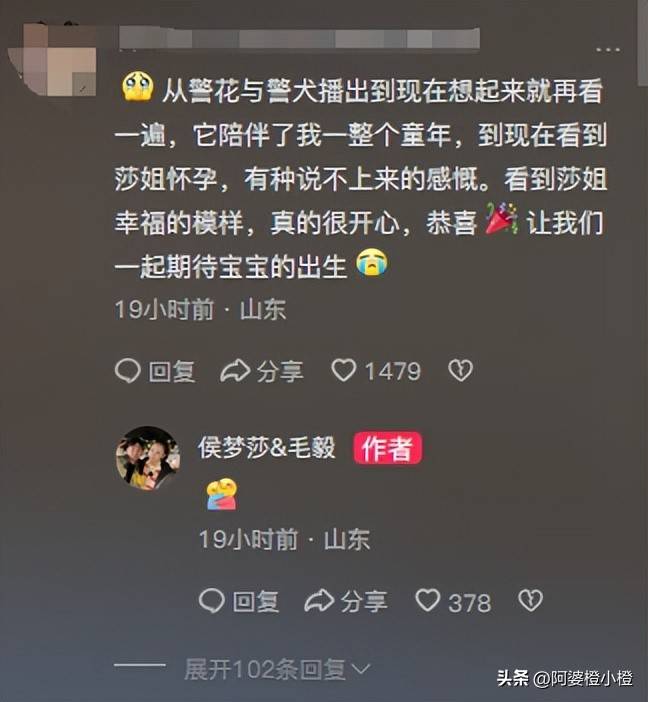Click the blurred commenter username
This screenshot has height=702, width=648.
click(300, 38)
